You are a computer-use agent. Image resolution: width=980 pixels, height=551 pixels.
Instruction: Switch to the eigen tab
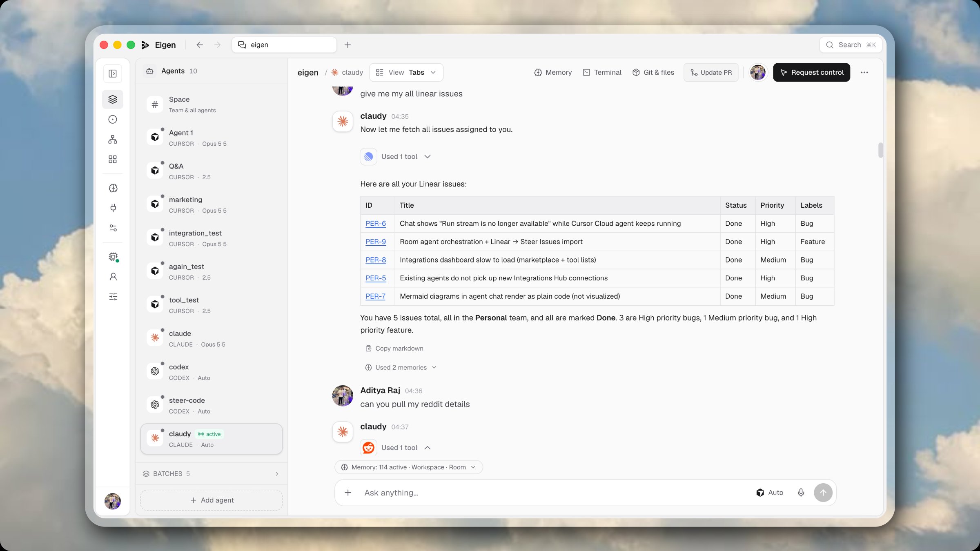coord(284,45)
